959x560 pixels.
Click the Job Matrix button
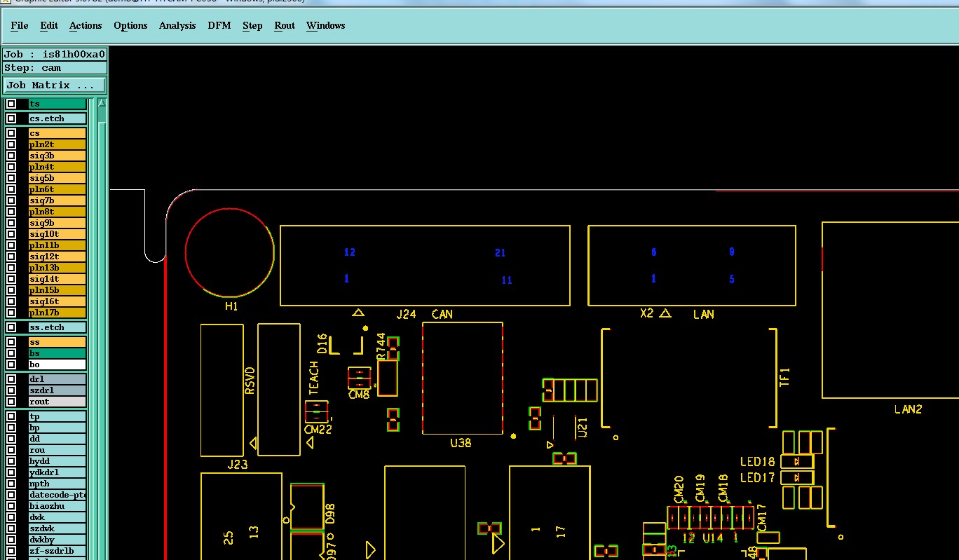[x=55, y=85]
